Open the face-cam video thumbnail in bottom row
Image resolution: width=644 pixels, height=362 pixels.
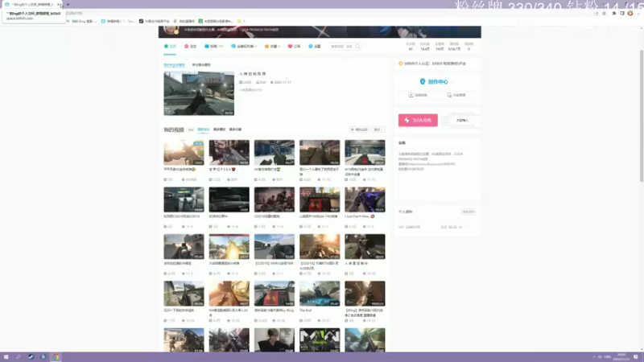point(274,339)
